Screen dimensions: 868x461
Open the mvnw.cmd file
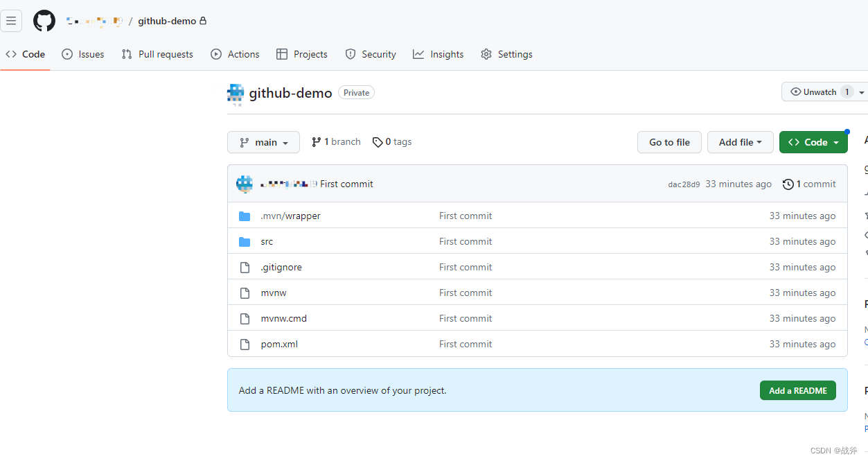click(x=284, y=318)
